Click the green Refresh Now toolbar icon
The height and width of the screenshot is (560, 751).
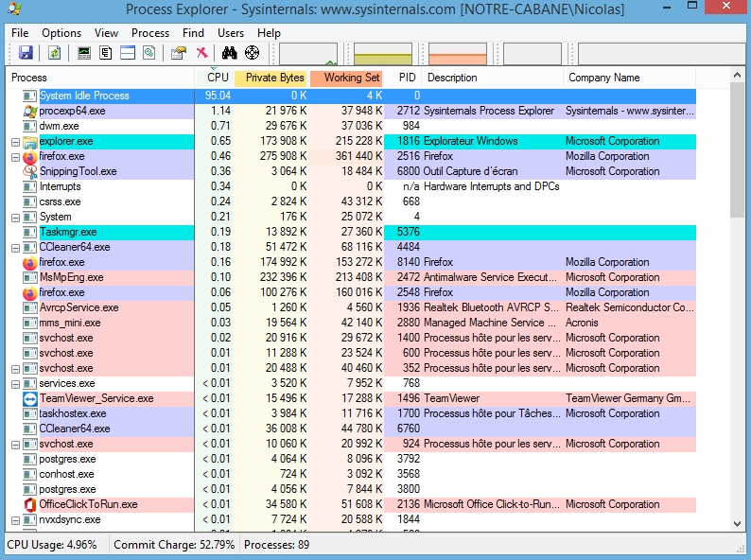[54, 53]
